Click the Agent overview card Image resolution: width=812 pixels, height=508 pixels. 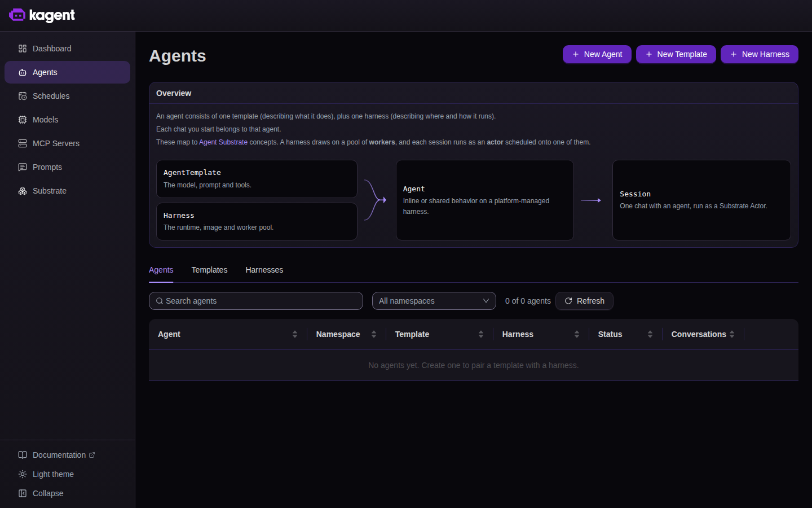[485, 200]
